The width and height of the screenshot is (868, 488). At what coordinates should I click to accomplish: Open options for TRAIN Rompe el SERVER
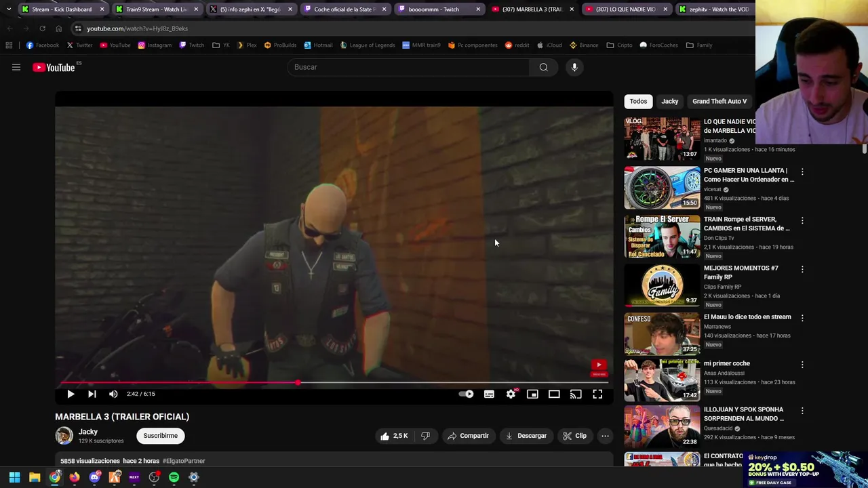click(x=802, y=220)
